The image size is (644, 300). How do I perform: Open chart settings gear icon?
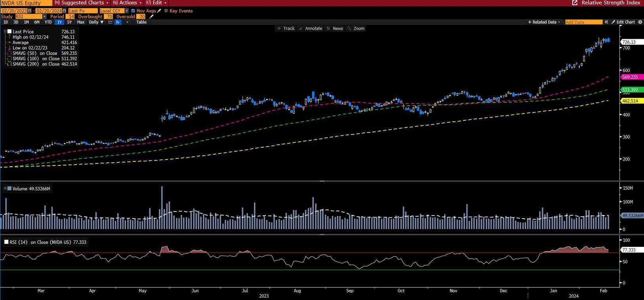(640, 22)
